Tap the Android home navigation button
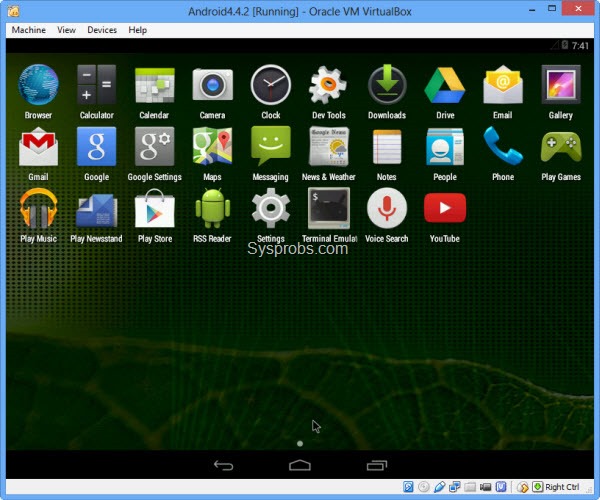Viewport: 600px width, 500px height. tap(300, 465)
